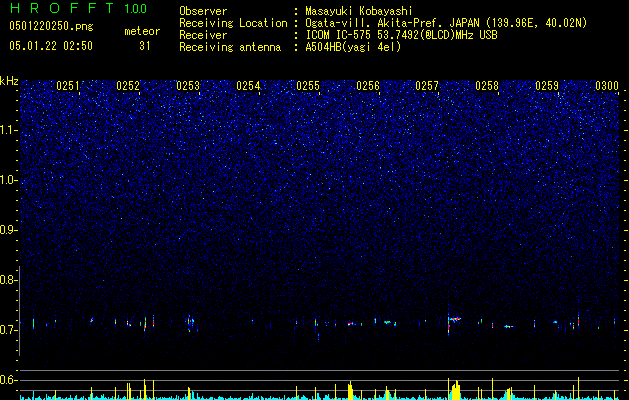Click the 0259 time marker
This screenshot has width=629, height=400.
547,86
